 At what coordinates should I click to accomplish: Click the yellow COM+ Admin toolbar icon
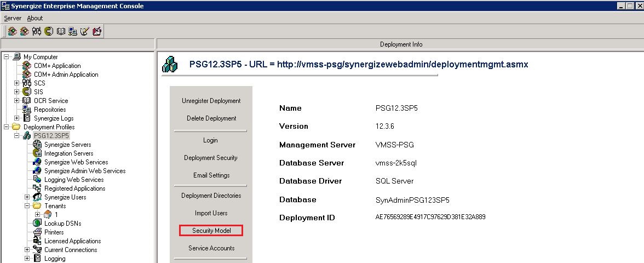(x=25, y=31)
